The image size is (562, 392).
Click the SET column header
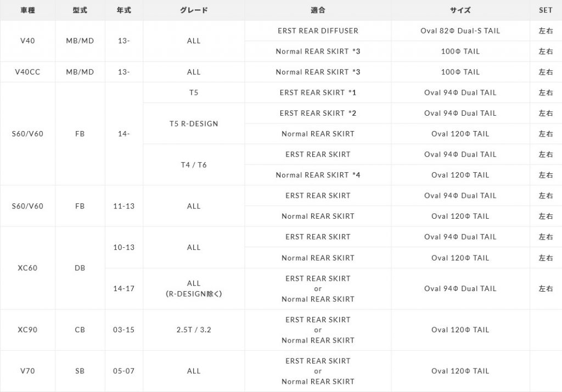546,10
